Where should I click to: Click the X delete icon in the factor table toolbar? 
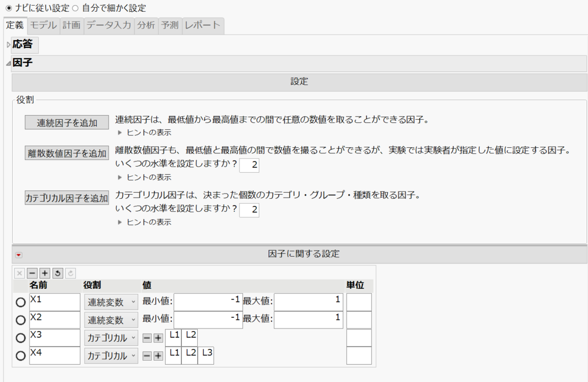tap(19, 274)
